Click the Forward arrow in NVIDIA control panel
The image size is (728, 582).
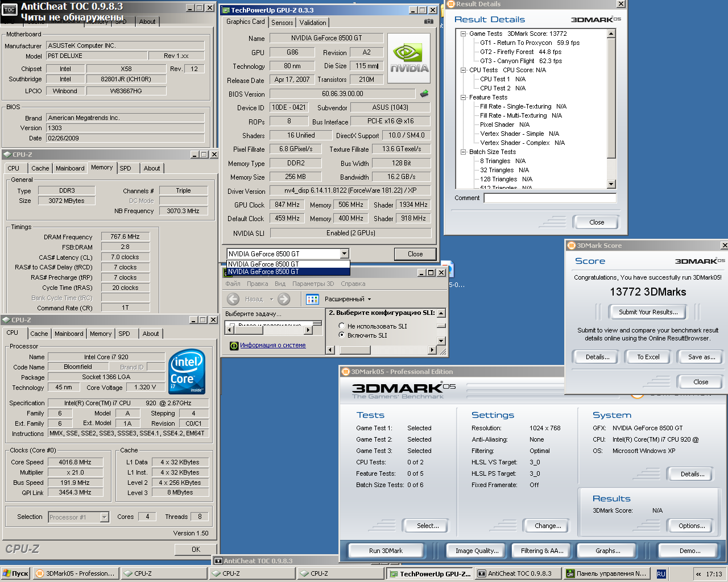(x=284, y=299)
